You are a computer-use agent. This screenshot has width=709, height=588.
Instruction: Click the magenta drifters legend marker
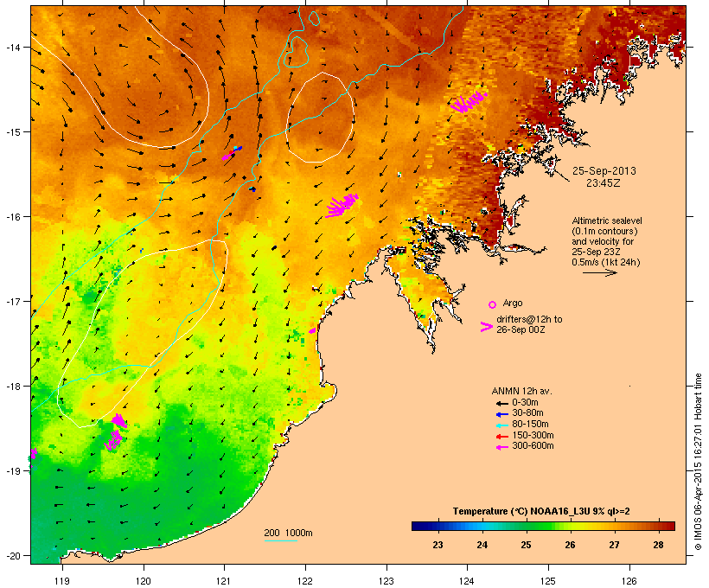click(x=487, y=327)
